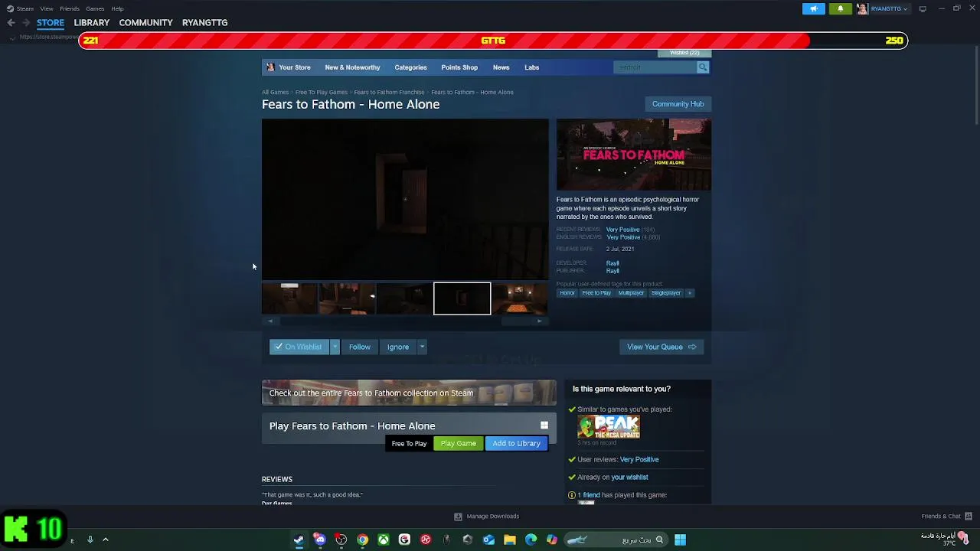Click the Horror tag
Viewport: 980px width, 551px height.
click(x=567, y=292)
